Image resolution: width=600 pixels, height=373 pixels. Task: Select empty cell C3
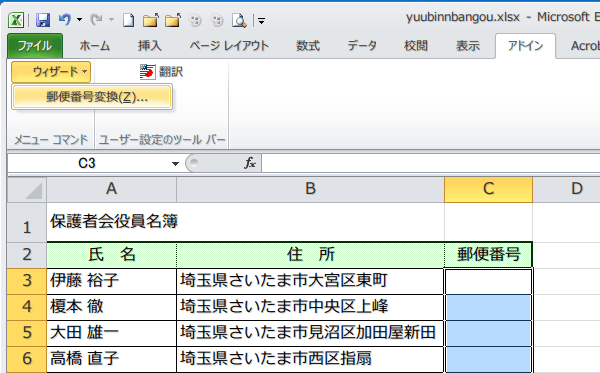pyautogui.click(x=488, y=281)
